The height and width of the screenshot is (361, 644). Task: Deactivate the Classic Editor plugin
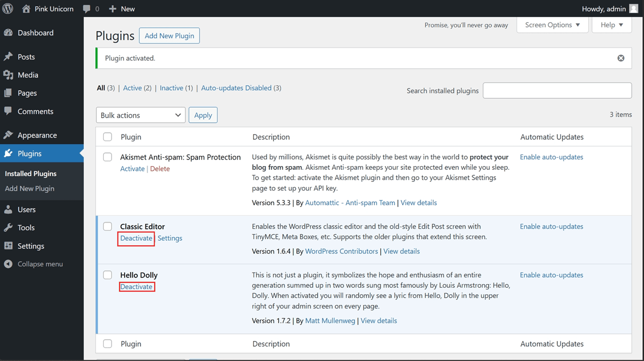pos(136,238)
